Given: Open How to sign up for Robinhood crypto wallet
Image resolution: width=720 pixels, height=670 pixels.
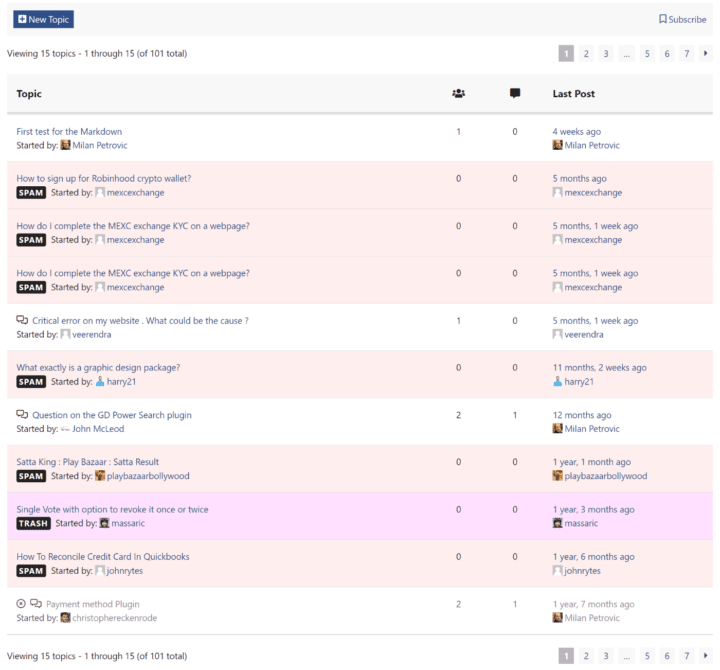Looking at the screenshot, I should pyautogui.click(x=104, y=178).
